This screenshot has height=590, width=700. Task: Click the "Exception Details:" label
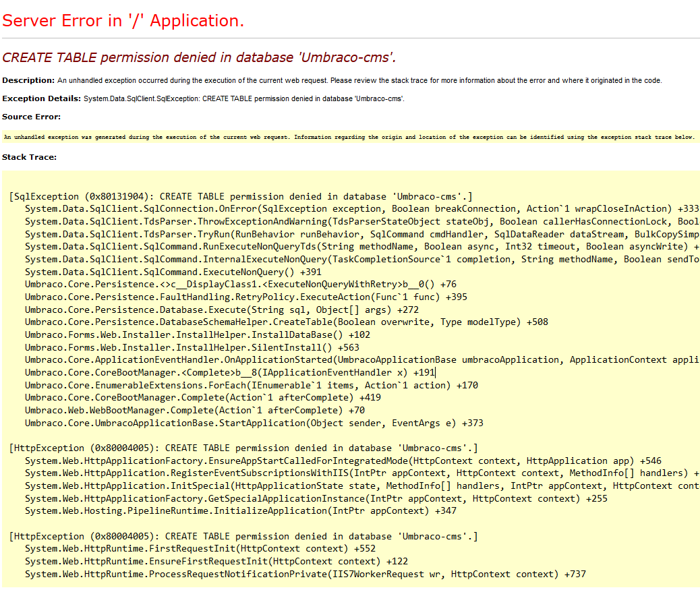coord(42,98)
